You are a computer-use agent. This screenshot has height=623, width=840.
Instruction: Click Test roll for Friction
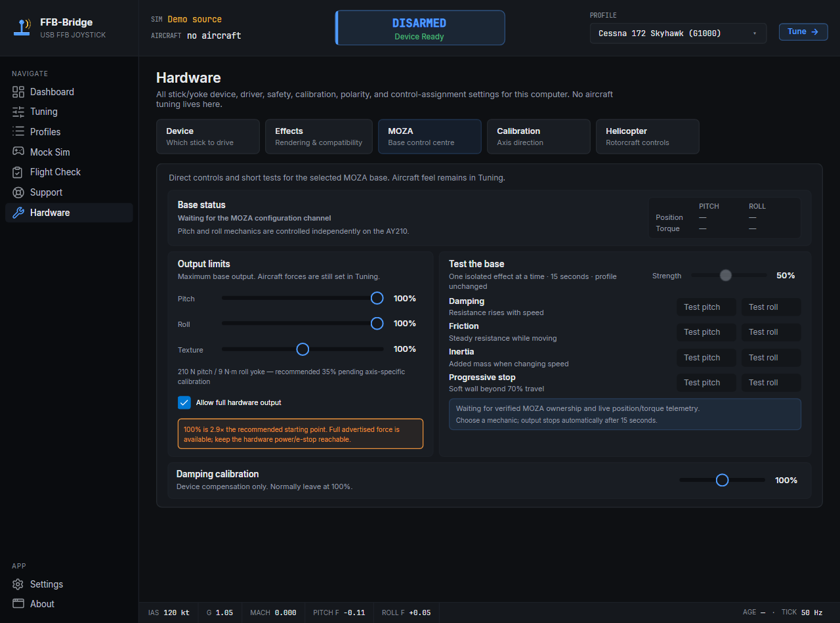coord(771,332)
